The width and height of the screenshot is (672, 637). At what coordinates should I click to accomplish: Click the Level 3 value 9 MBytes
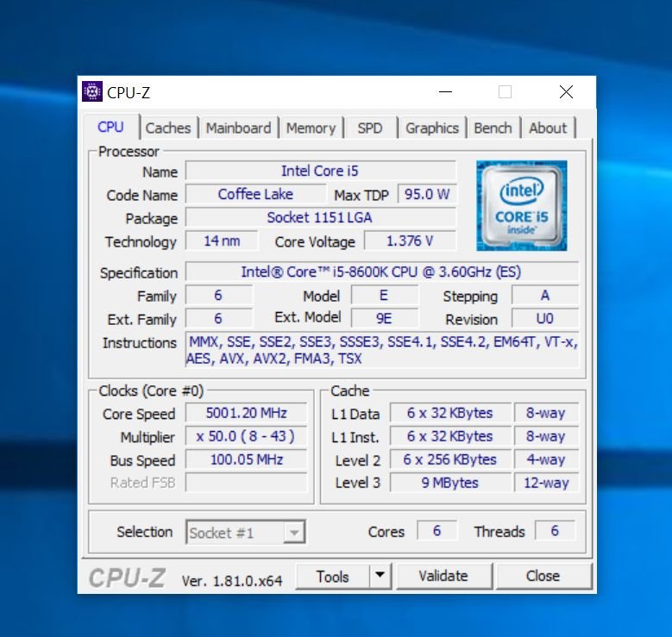(450, 483)
